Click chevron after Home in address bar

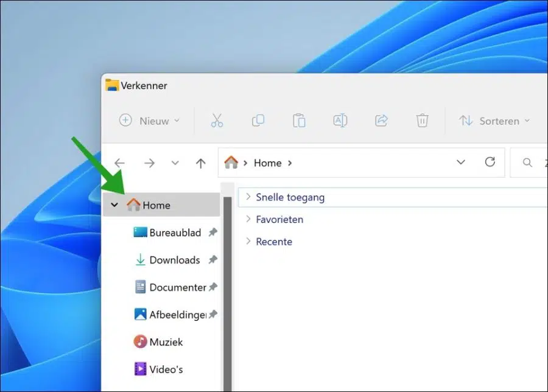[x=290, y=163]
